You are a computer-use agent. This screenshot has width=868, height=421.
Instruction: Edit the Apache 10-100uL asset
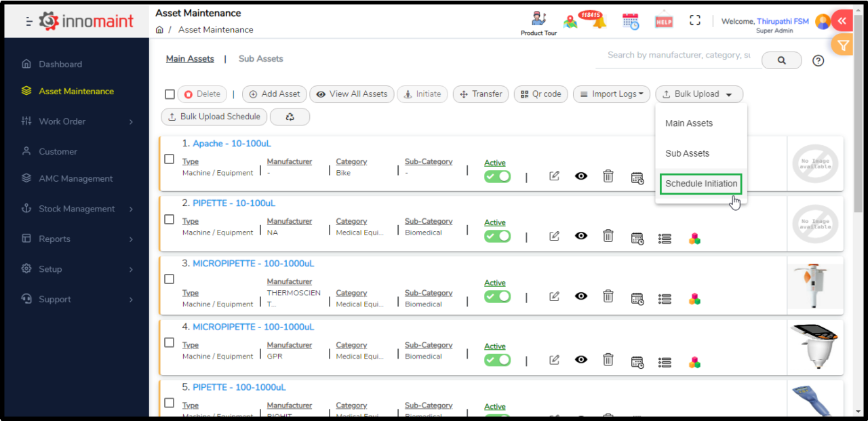554,176
